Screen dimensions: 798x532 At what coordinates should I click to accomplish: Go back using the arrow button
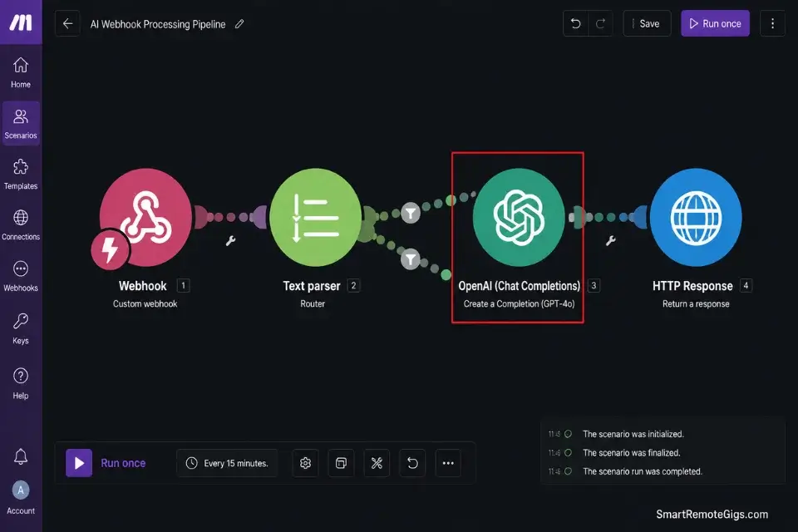pos(67,23)
